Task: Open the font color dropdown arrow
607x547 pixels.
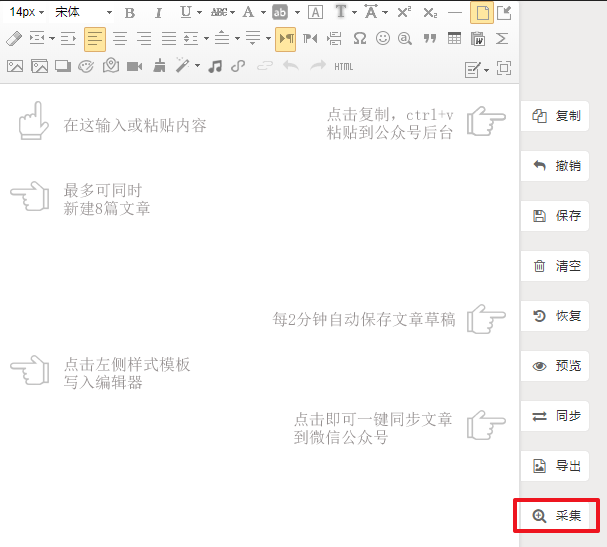Action: pyautogui.click(x=263, y=13)
